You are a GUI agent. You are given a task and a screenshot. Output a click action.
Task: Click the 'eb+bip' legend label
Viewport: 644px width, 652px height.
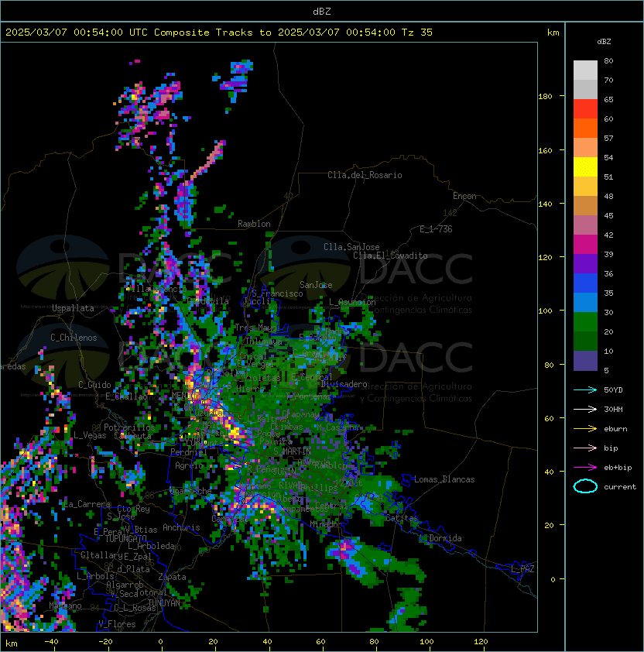click(618, 468)
